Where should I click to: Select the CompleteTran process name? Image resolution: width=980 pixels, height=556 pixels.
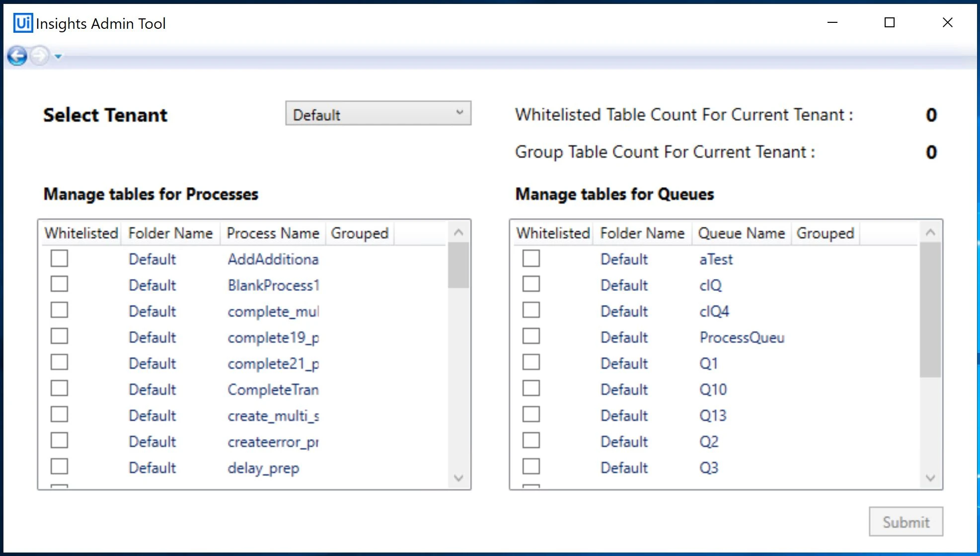coord(273,390)
